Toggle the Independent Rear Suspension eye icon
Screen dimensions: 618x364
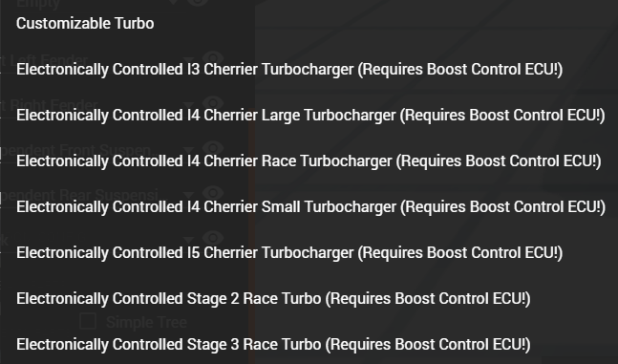(213, 193)
